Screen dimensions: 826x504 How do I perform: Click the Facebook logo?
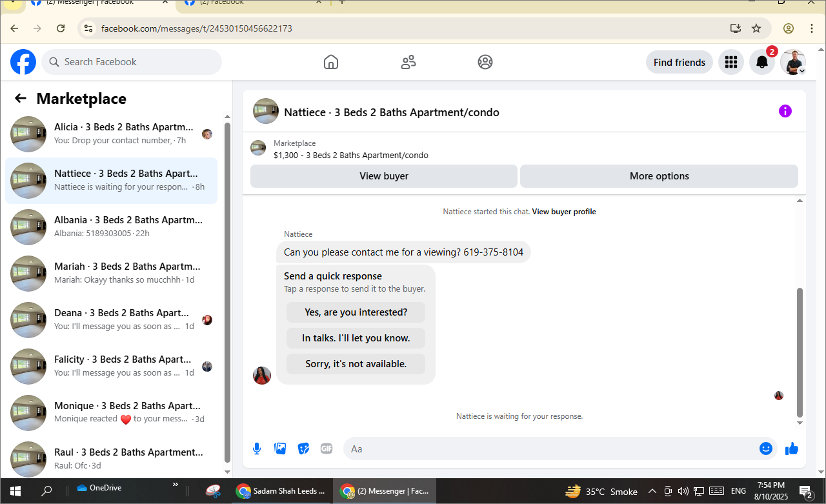click(23, 62)
